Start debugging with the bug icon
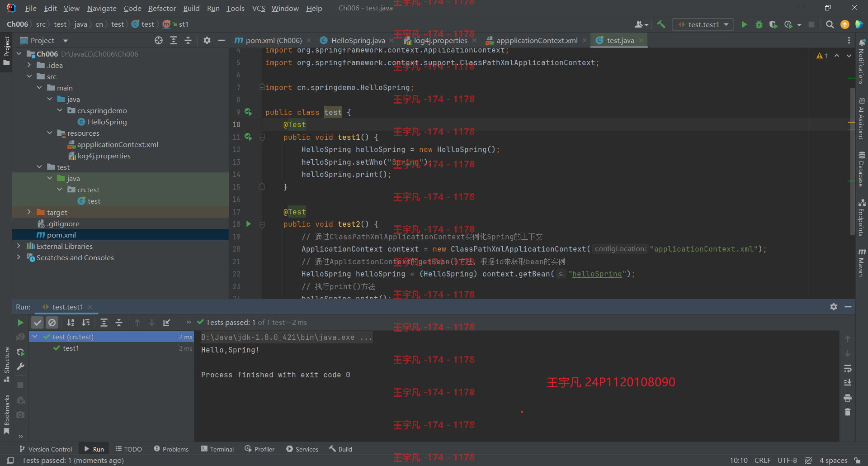Viewport: 868px width, 466px height. click(759, 24)
